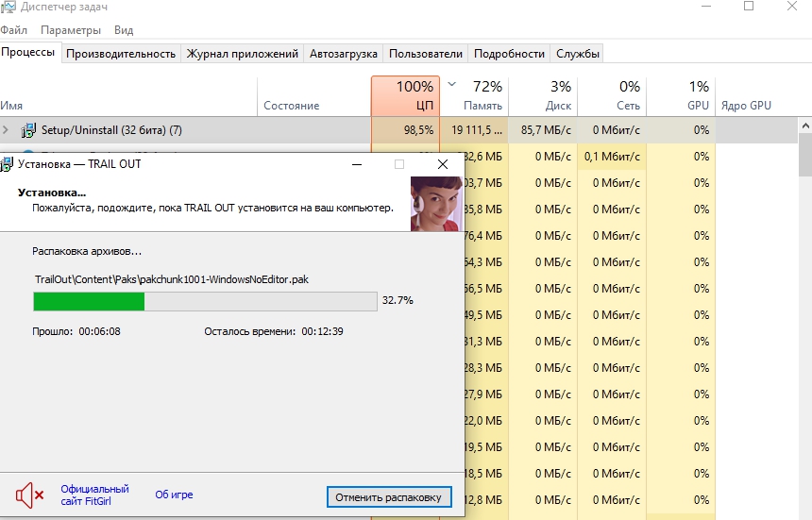The width and height of the screenshot is (812, 520).
Task: Sort by the Сеть column header
Action: (x=612, y=95)
